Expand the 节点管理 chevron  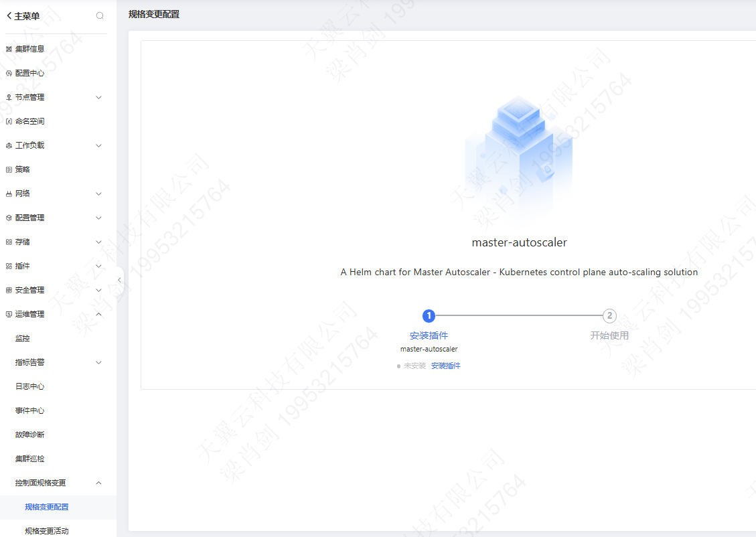coord(99,97)
